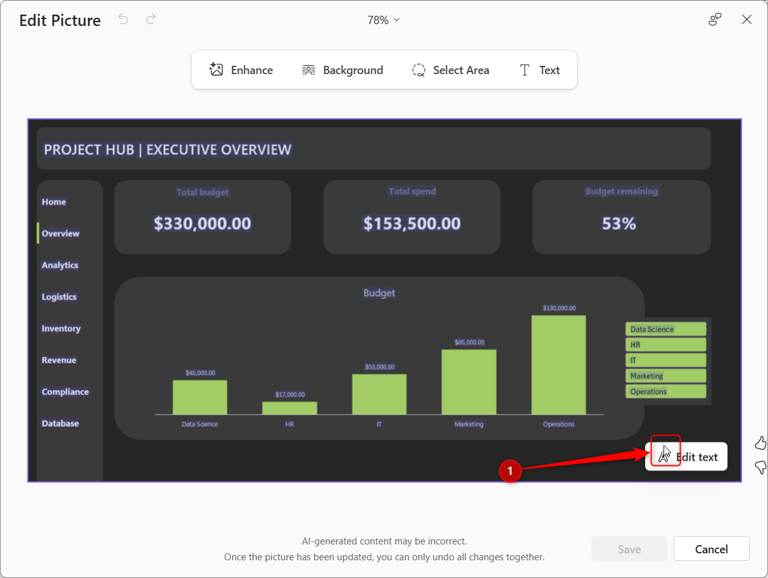Click the Edit text button on picture
Viewport: 768px width, 578px height.
coord(687,457)
